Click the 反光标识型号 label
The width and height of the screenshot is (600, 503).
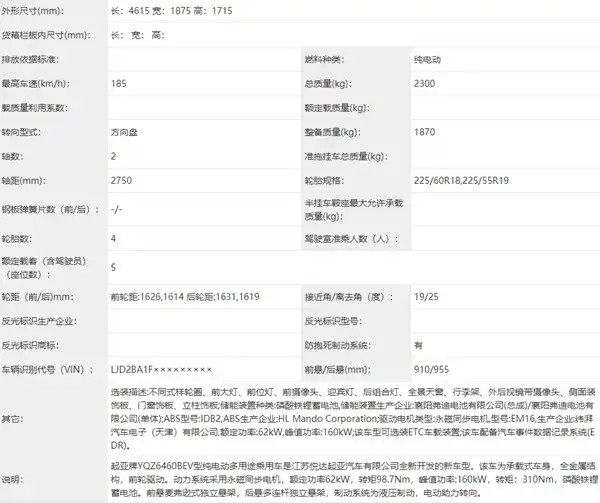[333, 321]
